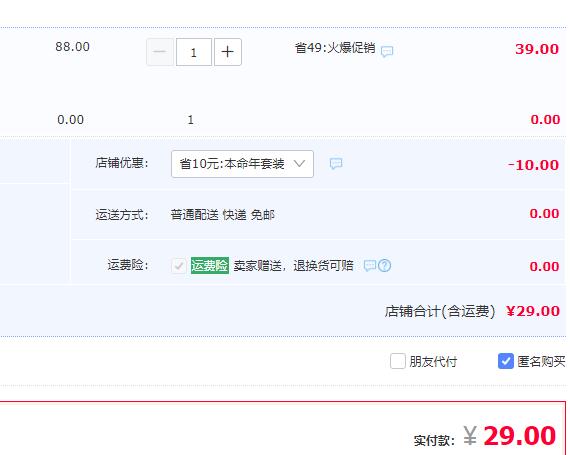Viewport: 570px width, 455px height.
Task: Click the question mark help icon for 运费险
Action: click(384, 266)
